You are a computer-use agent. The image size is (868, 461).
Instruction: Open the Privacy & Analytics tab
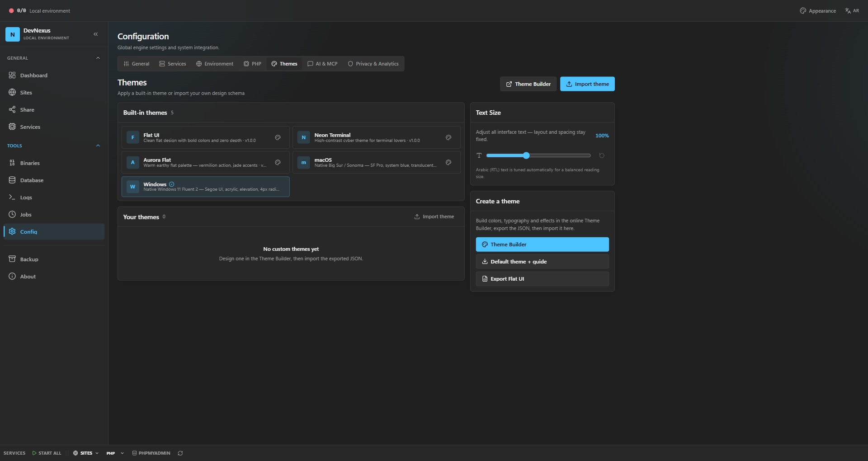click(x=373, y=64)
